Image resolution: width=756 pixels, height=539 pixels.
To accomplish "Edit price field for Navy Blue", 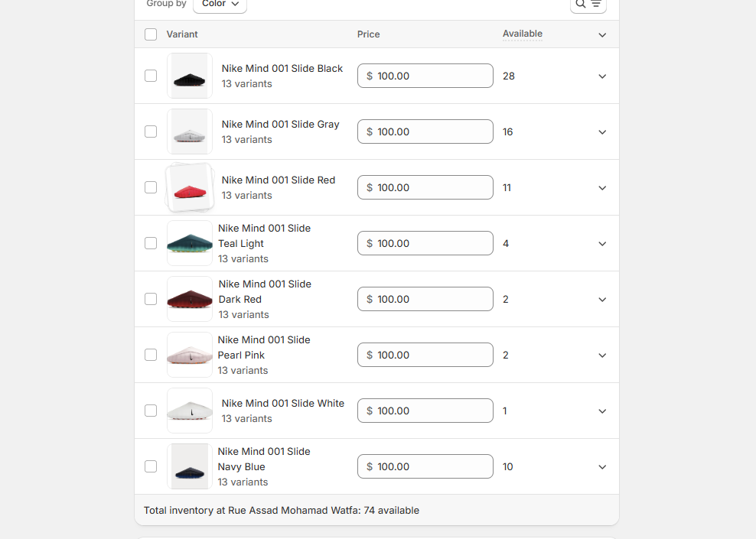I will (x=425, y=466).
